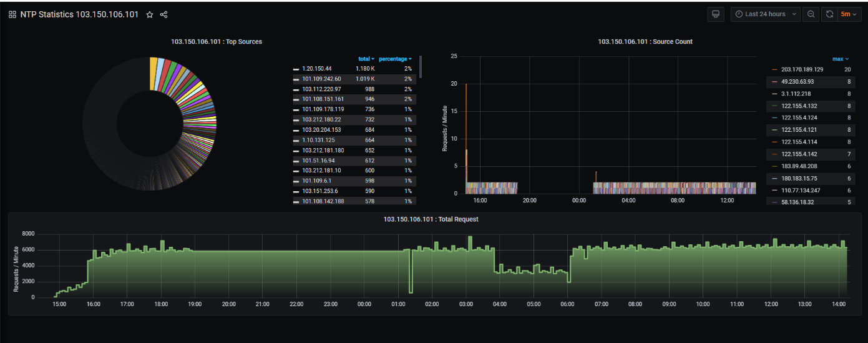Sort Source Count legend by max
Viewport: 868px width, 343px height.
click(840, 59)
